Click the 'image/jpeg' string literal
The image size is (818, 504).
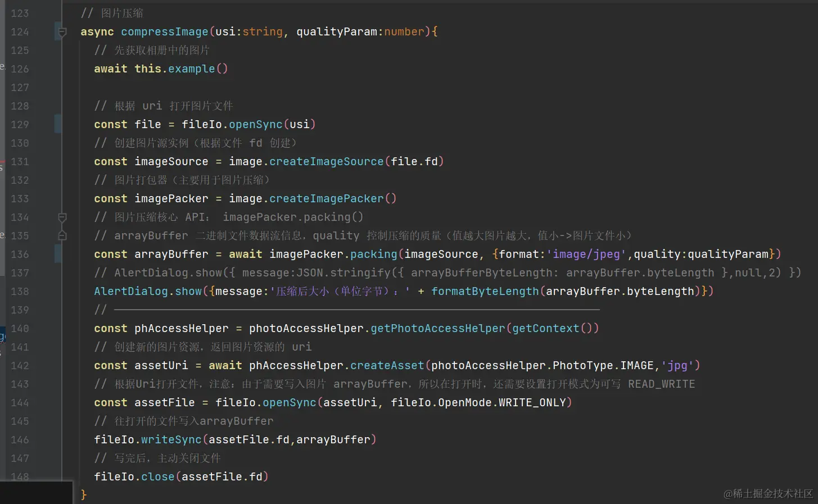pyautogui.click(x=586, y=255)
